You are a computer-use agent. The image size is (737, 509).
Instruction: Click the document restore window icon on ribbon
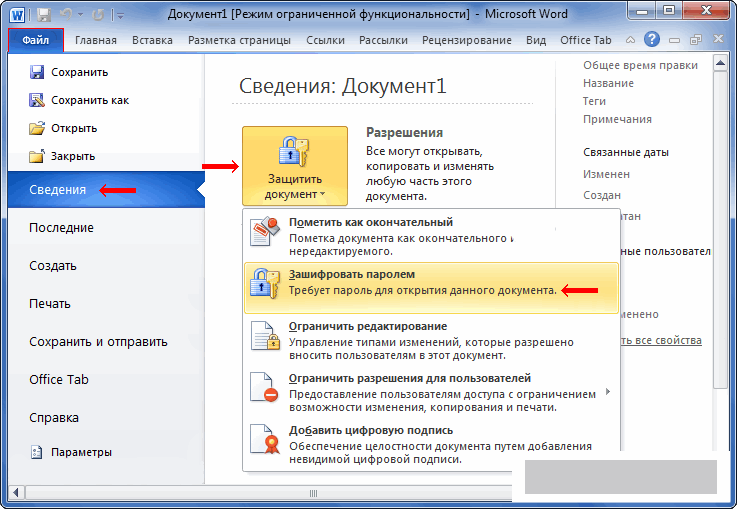(x=696, y=40)
